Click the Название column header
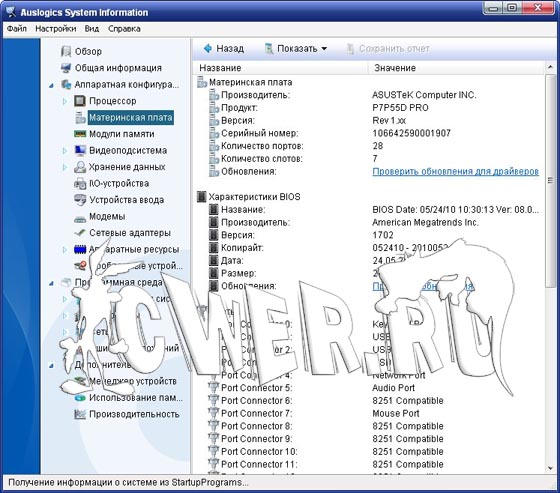The width and height of the screenshot is (560, 493). coord(280,68)
